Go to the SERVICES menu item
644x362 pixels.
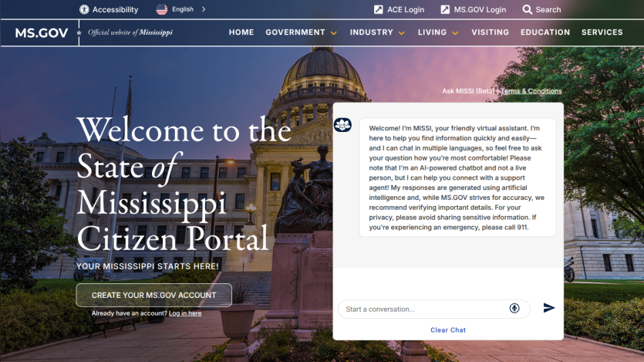pos(602,32)
